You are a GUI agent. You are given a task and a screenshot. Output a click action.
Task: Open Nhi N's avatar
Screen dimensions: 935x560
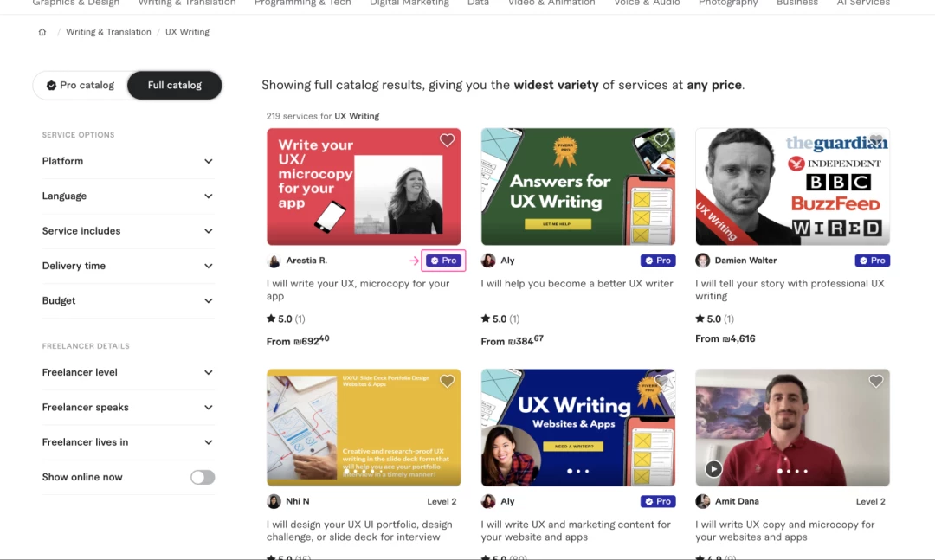pos(274,501)
